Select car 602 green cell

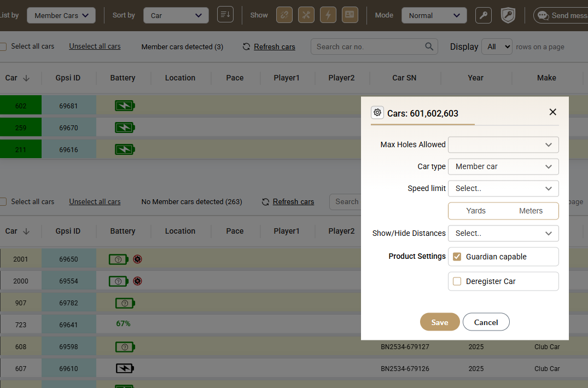point(21,106)
